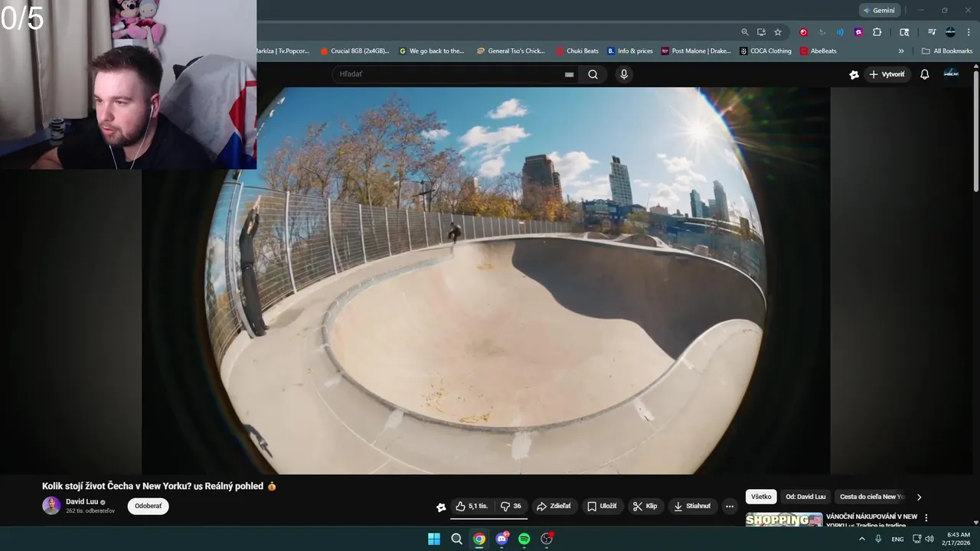
Task: Open the red circular extension icon
Action: (x=803, y=32)
